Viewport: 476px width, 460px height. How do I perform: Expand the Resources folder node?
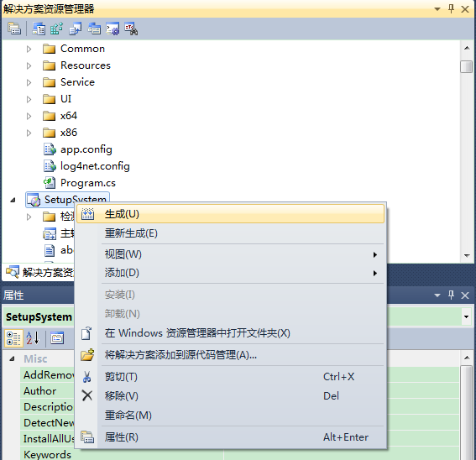pyautogui.click(x=29, y=65)
